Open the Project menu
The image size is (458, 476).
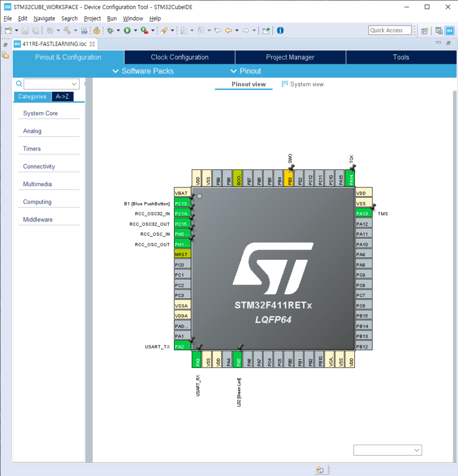92,19
